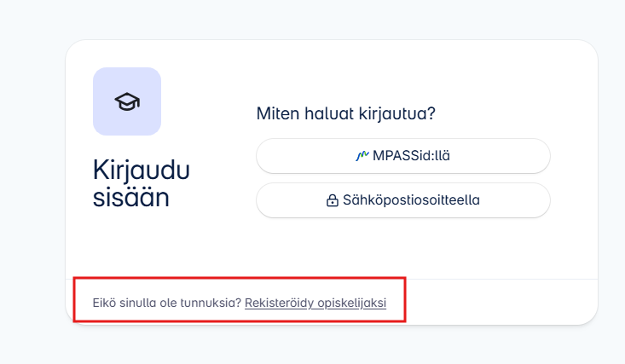Choose Sähköpostiosoitteella login option

coord(402,200)
